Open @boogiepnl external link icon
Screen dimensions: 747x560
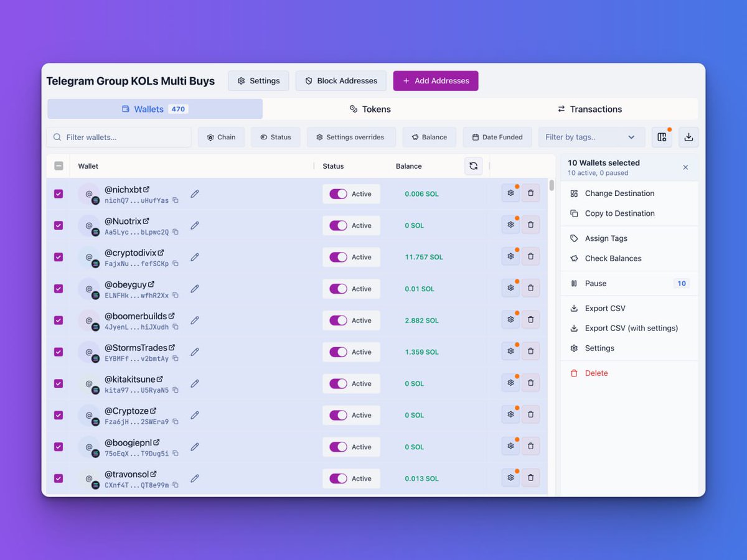click(156, 442)
